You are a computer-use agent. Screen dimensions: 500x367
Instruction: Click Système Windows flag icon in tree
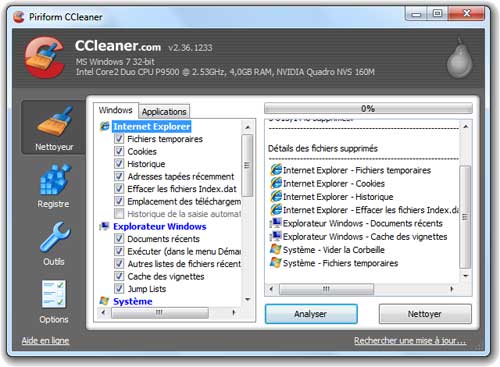click(104, 301)
